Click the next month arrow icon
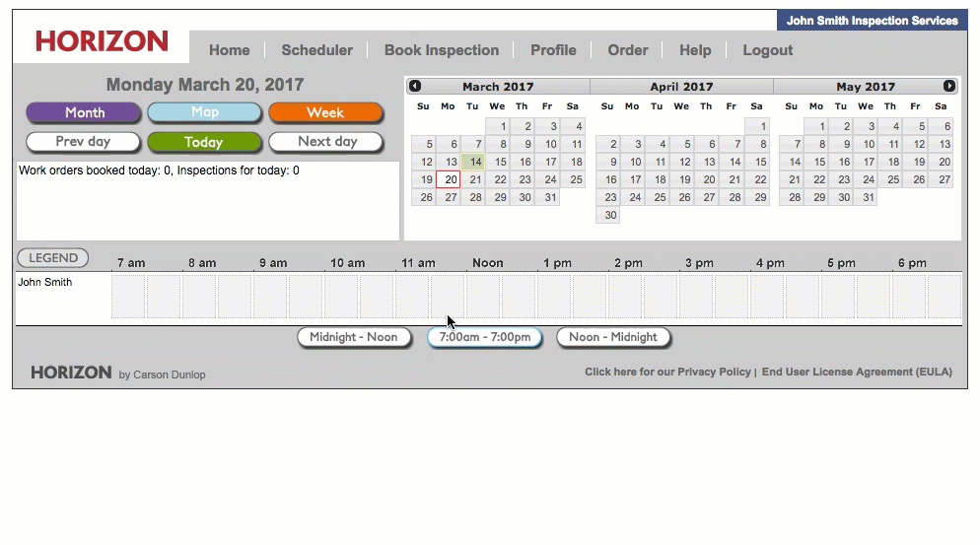Image resolution: width=980 pixels, height=545 pixels. 949,87
